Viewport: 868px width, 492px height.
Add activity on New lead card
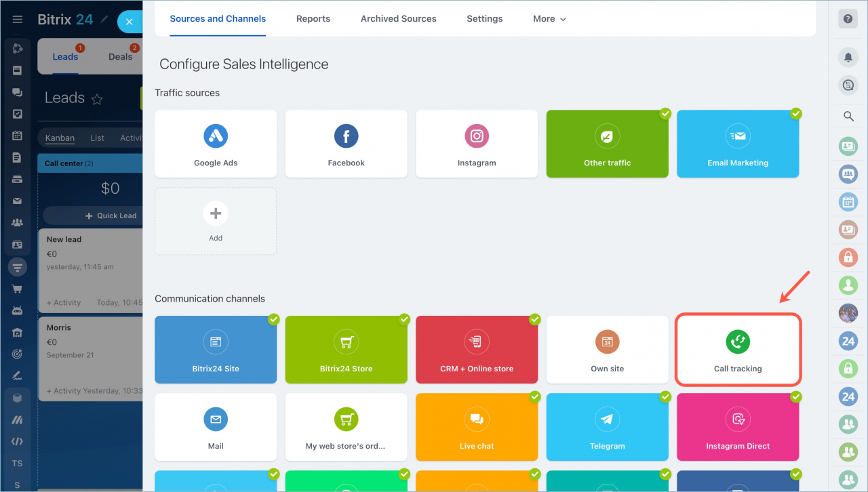(64, 303)
